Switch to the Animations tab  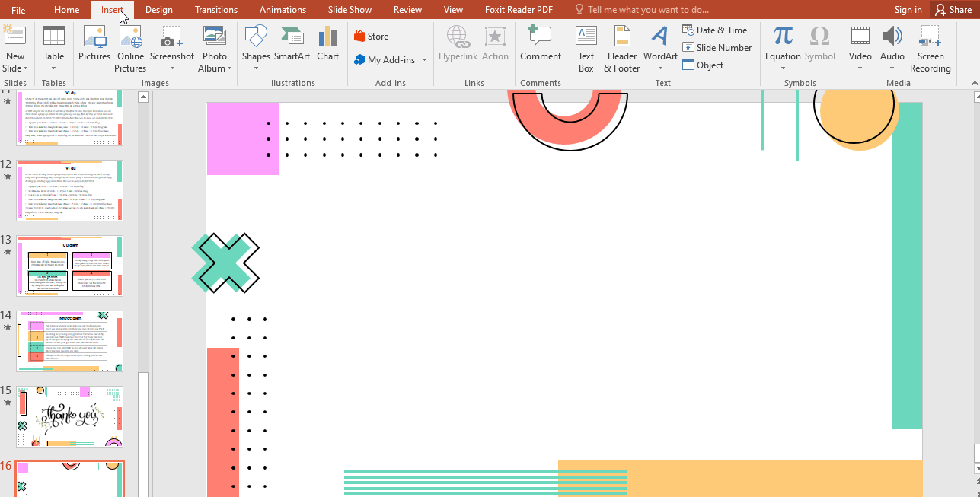(x=283, y=9)
